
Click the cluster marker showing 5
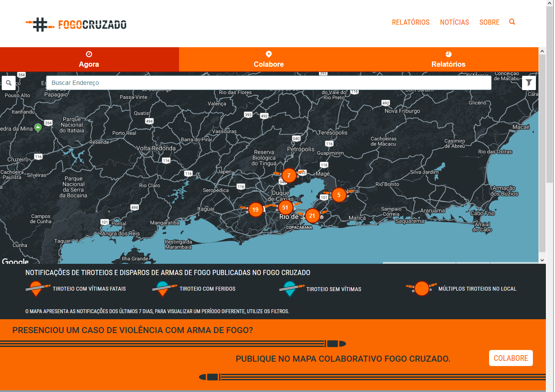point(339,195)
